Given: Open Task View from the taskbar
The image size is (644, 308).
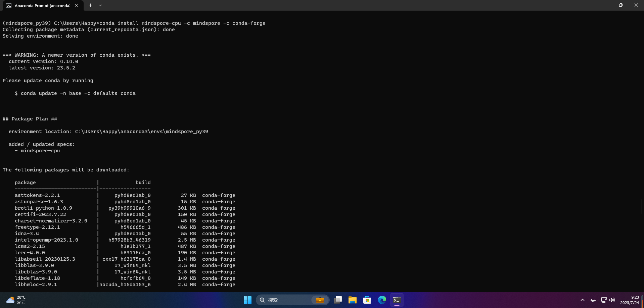Looking at the screenshot, I should click(x=338, y=300).
